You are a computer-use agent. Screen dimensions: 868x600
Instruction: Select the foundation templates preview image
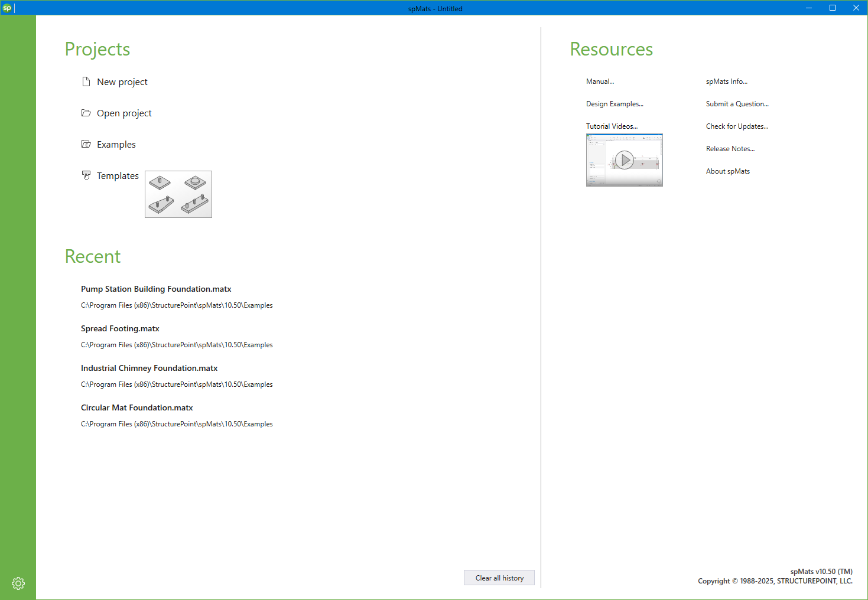point(178,194)
